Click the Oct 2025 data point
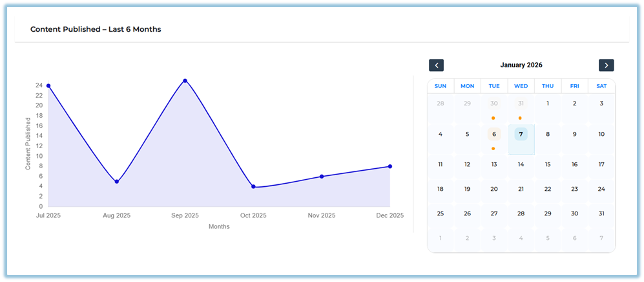The width and height of the screenshot is (644, 282). tap(253, 187)
